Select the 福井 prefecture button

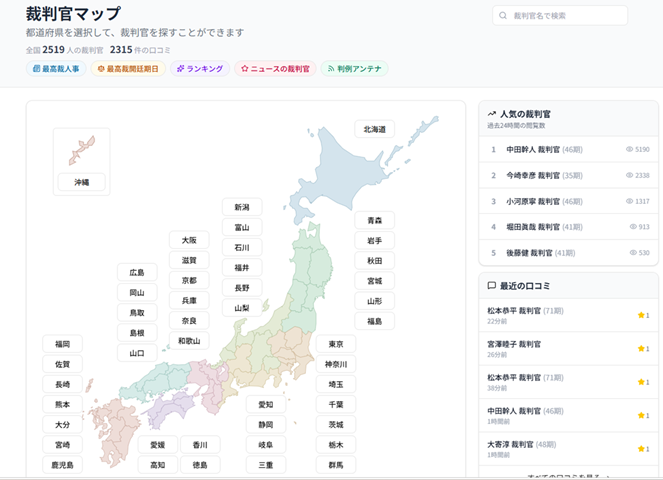coord(242,268)
